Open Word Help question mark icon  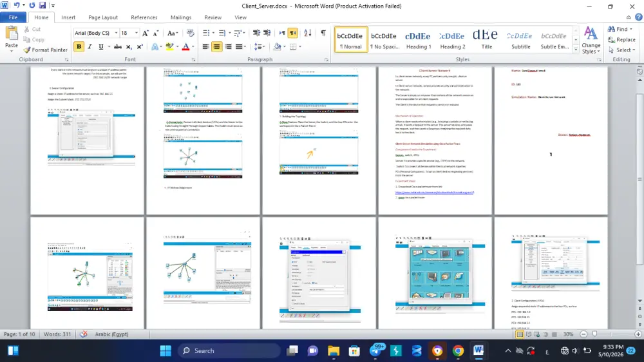(x=639, y=17)
